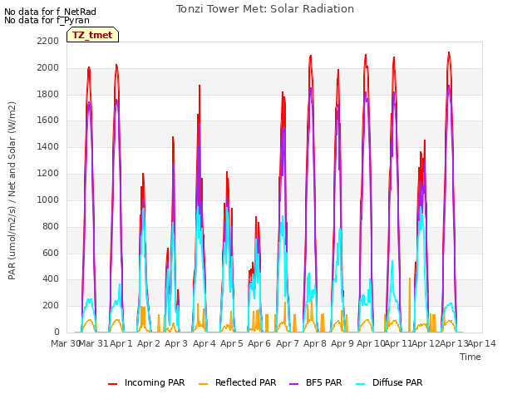Click the Apr 6 low Incoming PAR peak
532x399 pixels.
256,217
